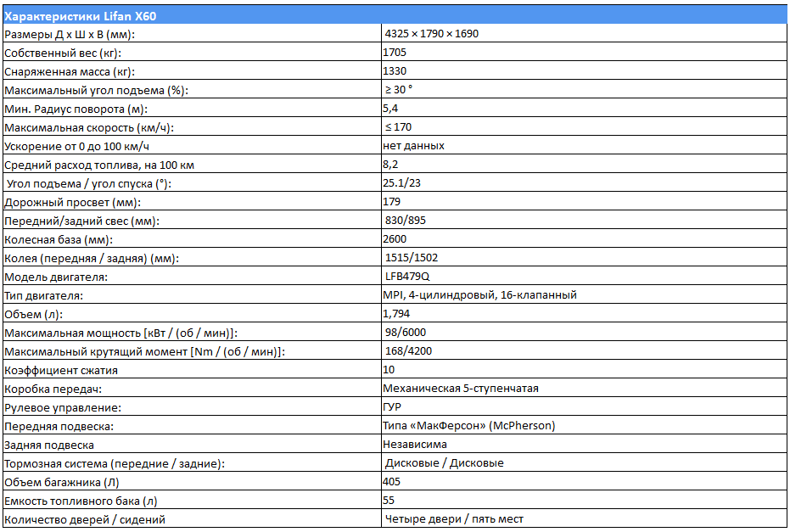Click 'Тормозная система (передние / задние):'
This screenshot has height=532, width=790.
coord(115,463)
